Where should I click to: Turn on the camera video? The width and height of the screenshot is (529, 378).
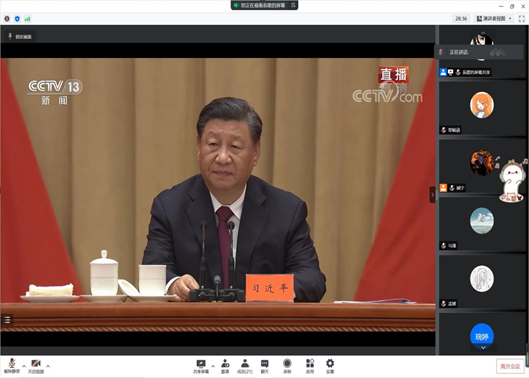click(x=36, y=366)
